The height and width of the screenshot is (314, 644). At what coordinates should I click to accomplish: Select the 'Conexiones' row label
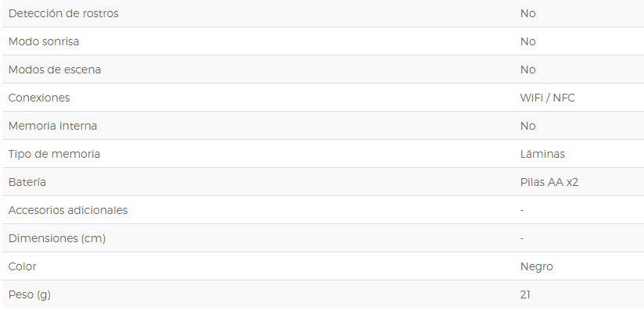tap(39, 98)
